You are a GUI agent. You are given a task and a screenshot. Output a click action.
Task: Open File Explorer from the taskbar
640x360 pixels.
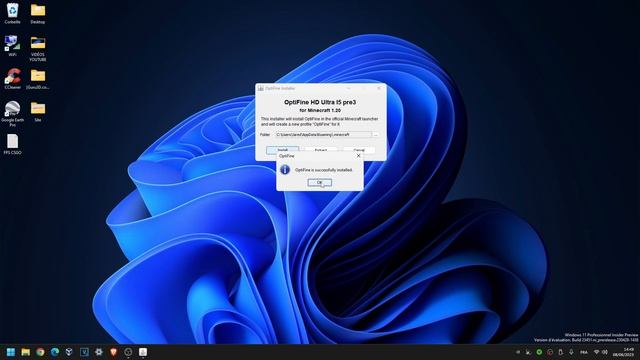pos(25,352)
